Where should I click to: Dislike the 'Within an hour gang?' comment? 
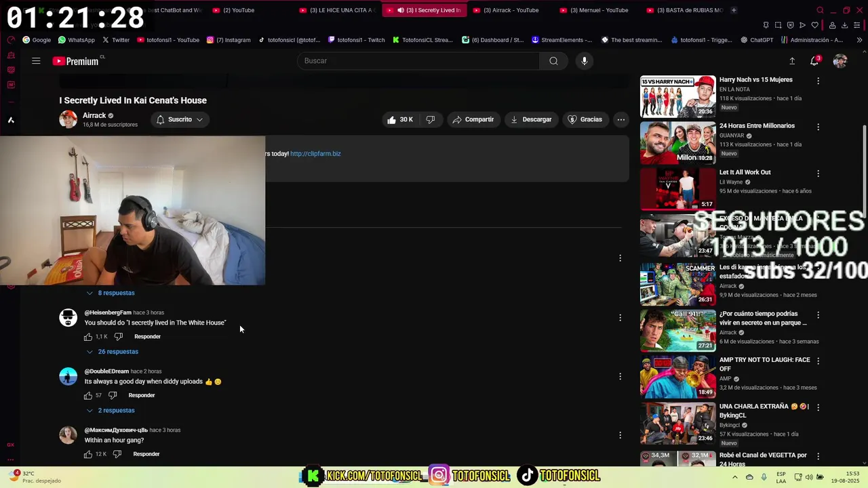click(117, 454)
